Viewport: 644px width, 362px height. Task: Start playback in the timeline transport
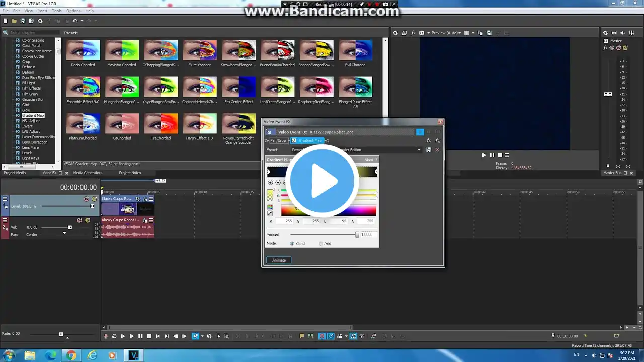[x=132, y=336]
